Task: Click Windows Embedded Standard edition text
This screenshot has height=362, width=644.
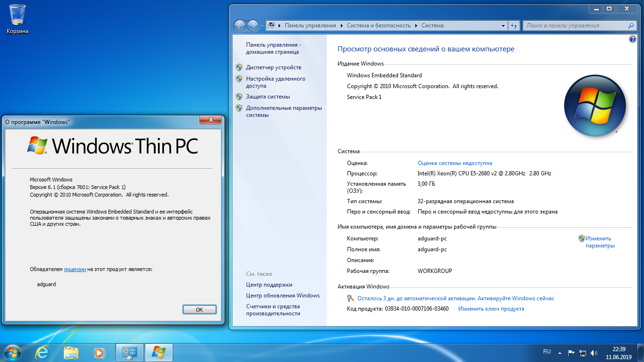Action: click(384, 75)
